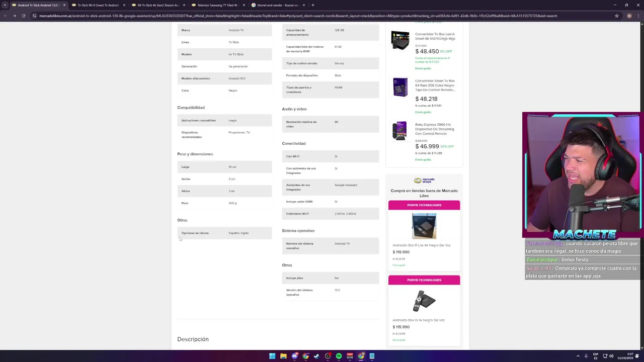Open upper PONTIS TECHNOLOGIES store banner
644x362 pixels.
(x=424, y=205)
